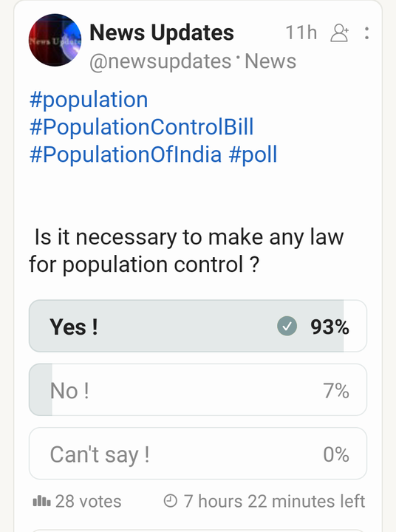Click the @newsupdates handle
This screenshot has width=396, height=532.
point(160,62)
